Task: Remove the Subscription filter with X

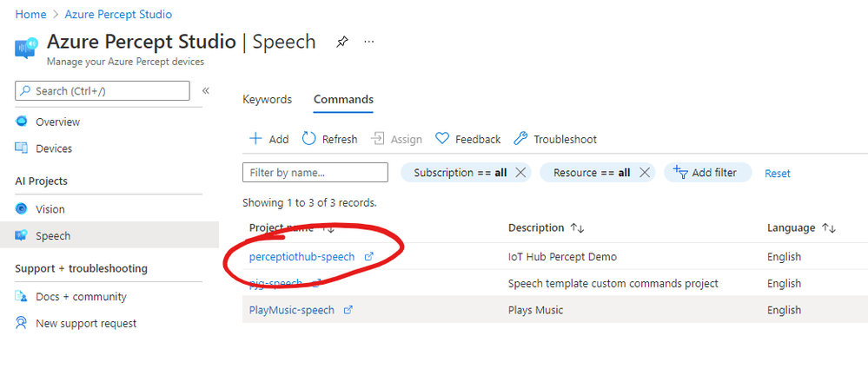Action: coord(520,173)
